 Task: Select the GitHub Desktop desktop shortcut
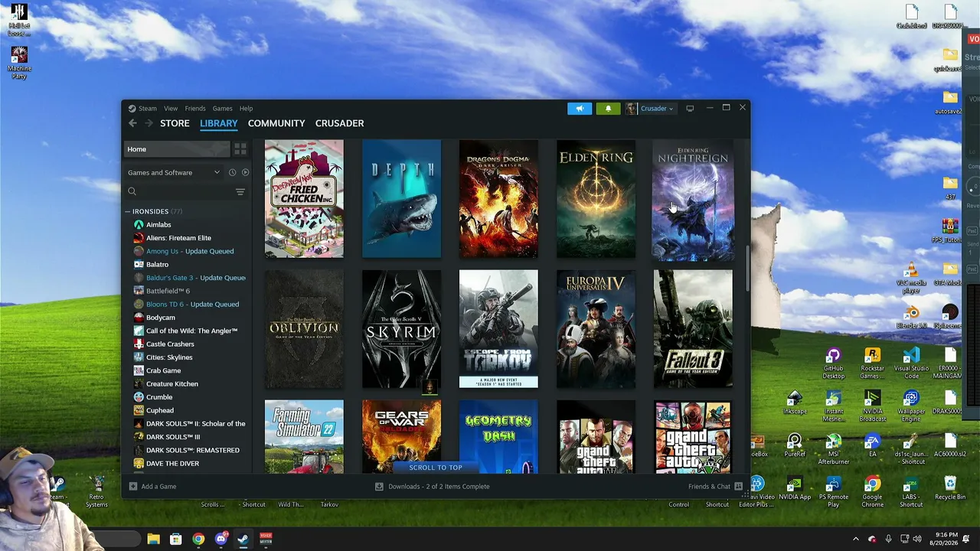point(833,364)
